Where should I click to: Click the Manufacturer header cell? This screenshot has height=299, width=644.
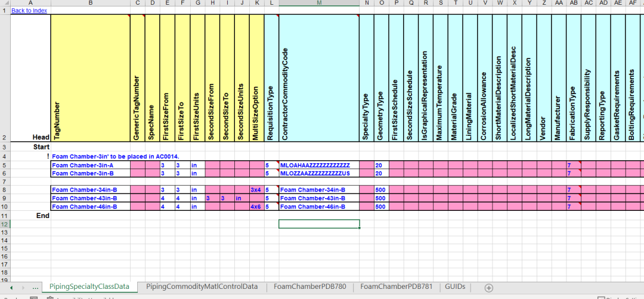(559, 79)
